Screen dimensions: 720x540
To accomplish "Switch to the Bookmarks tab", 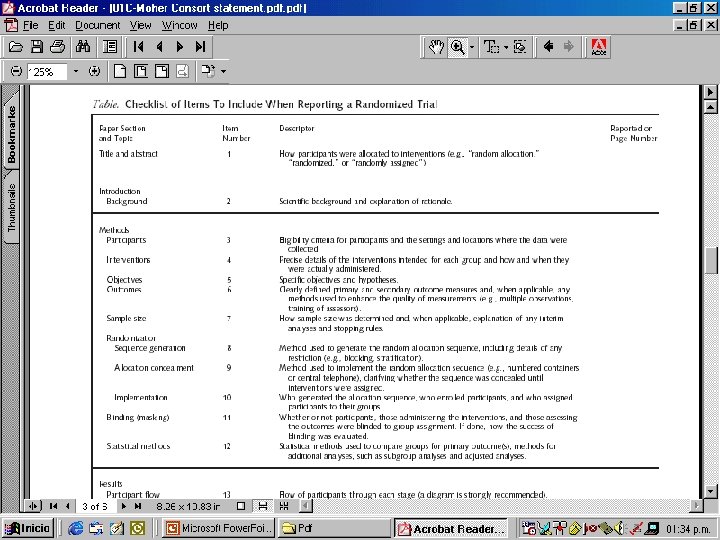I will point(11,133).
